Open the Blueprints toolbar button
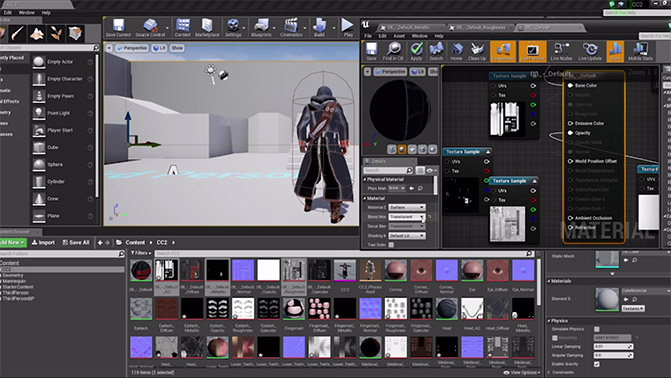 pos(261,27)
